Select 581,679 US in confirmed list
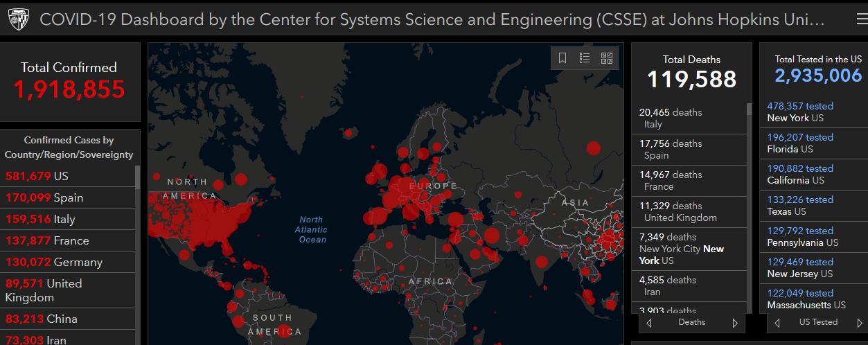Screen dimensions: 868x345 tap(67, 176)
